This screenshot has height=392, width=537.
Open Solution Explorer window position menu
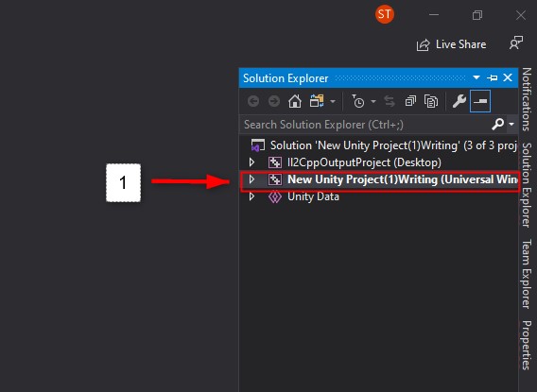pos(476,78)
